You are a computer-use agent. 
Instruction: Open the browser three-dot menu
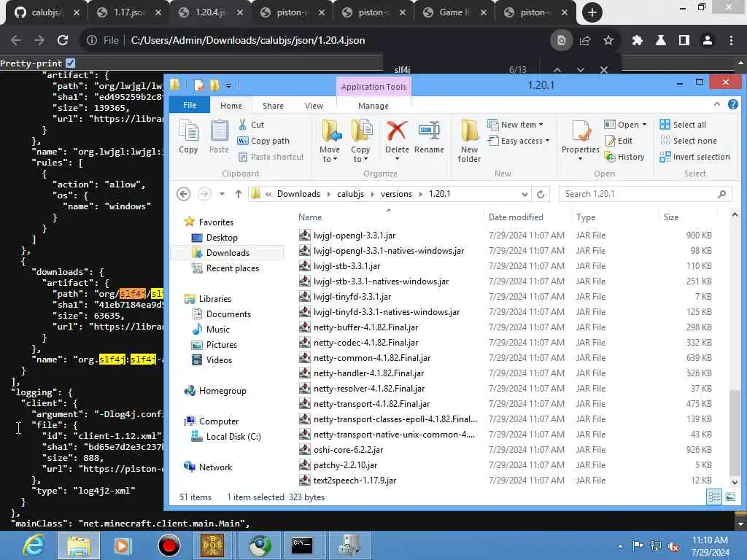[731, 41]
